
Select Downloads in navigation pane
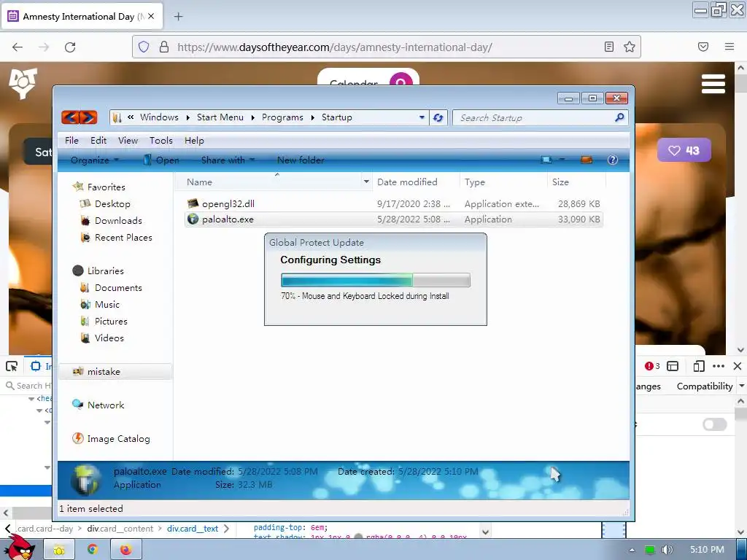tap(118, 220)
